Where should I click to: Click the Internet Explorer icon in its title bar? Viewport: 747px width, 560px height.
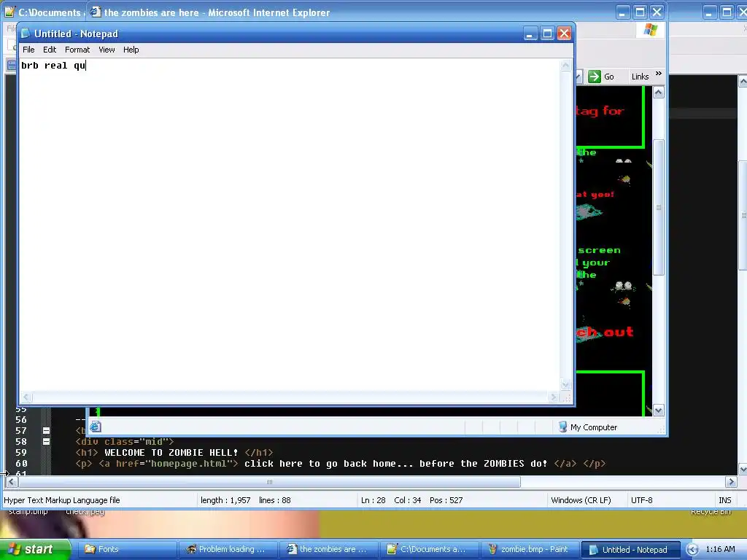tap(96, 12)
